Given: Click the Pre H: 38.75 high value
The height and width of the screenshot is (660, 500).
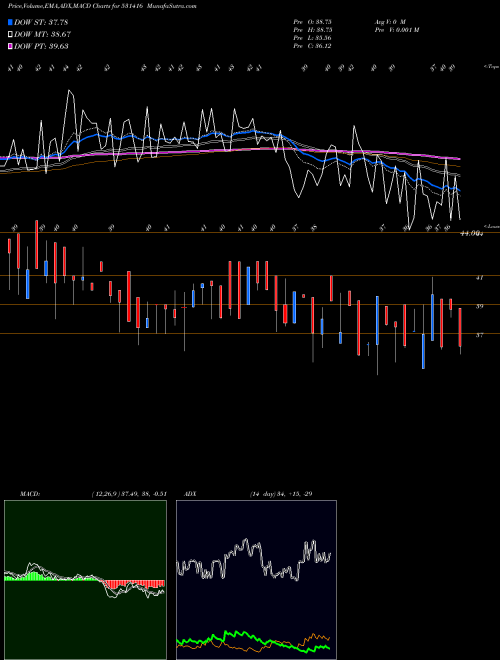Looking at the screenshot, I should pyautogui.click(x=315, y=30).
